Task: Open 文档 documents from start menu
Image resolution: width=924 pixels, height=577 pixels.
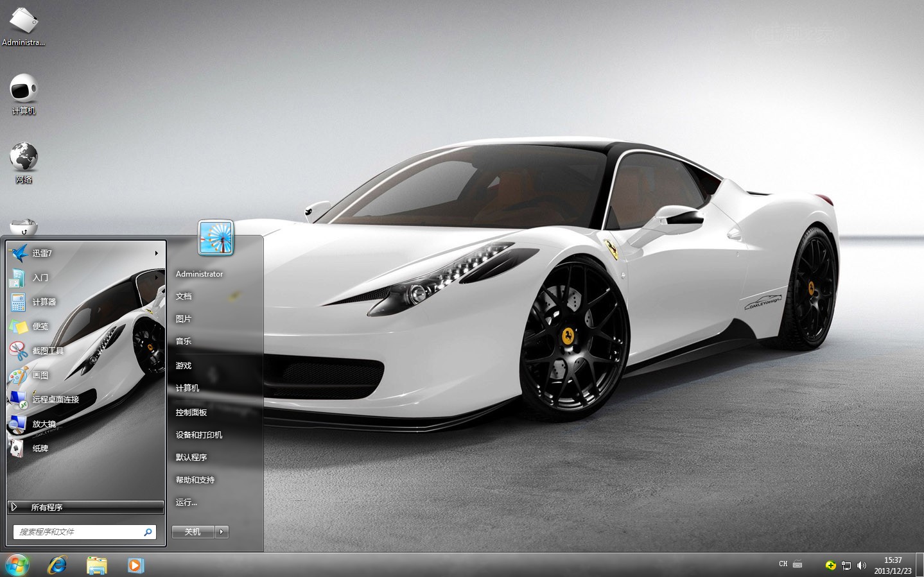Action: [x=184, y=297]
